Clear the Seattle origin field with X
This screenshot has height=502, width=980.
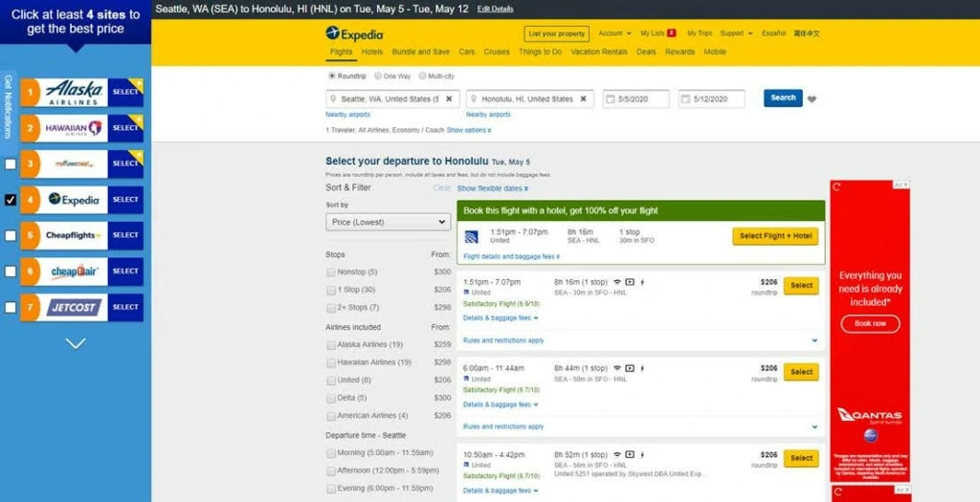click(x=449, y=98)
